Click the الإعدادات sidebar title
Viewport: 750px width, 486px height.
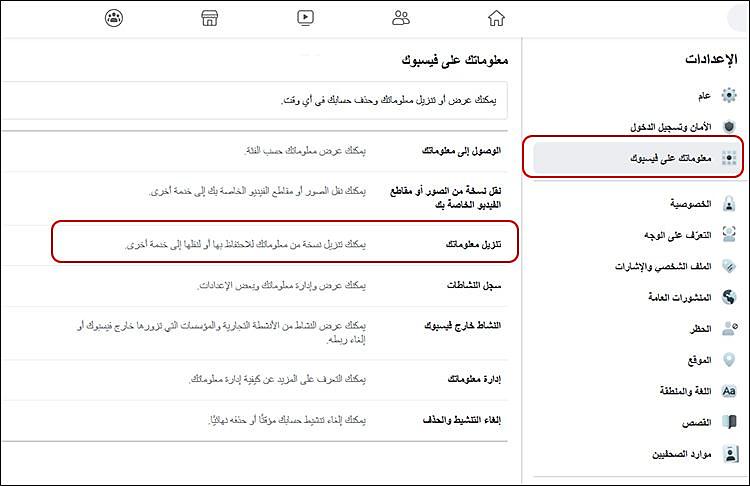click(x=711, y=59)
